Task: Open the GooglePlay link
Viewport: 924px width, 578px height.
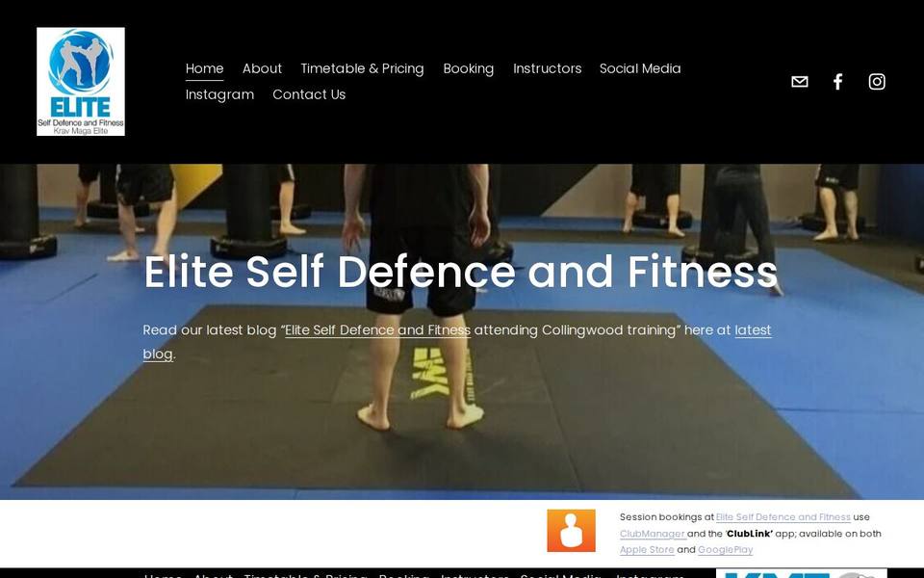Action: (x=726, y=550)
